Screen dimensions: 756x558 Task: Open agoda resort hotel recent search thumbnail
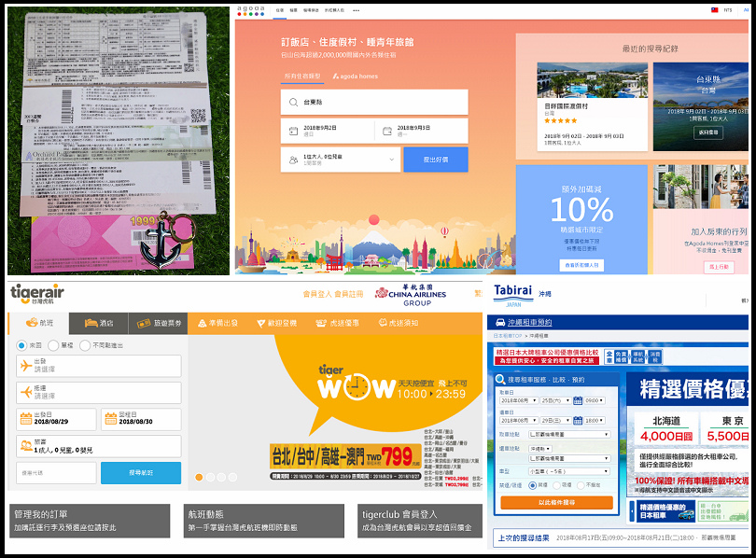[593, 80]
